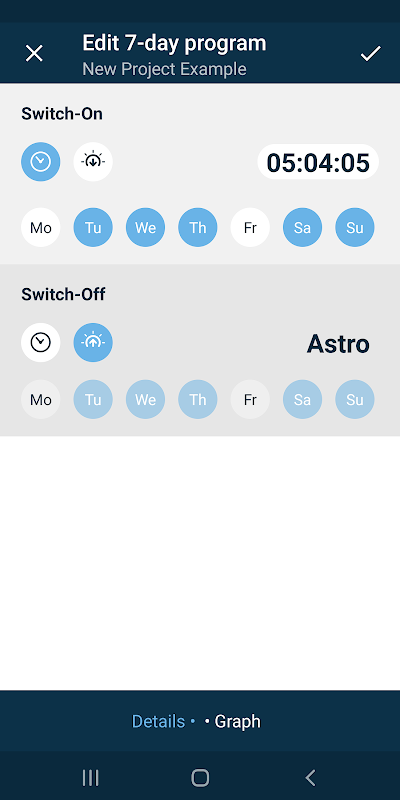Close the editor with the X icon
The width and height of the screenshot is (400, 800).
(34, 53)
